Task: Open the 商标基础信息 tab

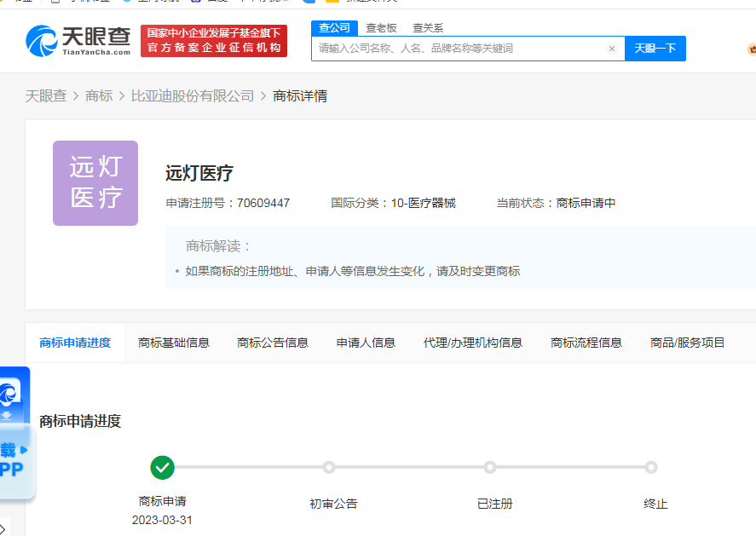Action: [174, 343]
